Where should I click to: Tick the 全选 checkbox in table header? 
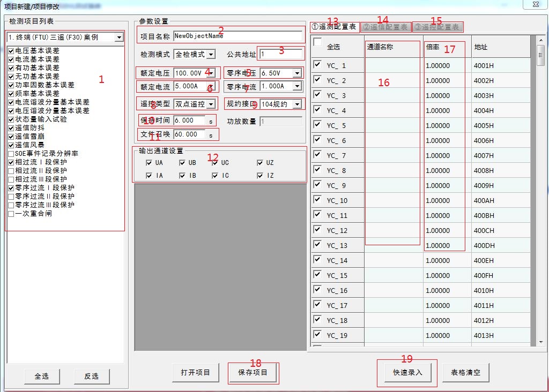click(x=317, y=42)
